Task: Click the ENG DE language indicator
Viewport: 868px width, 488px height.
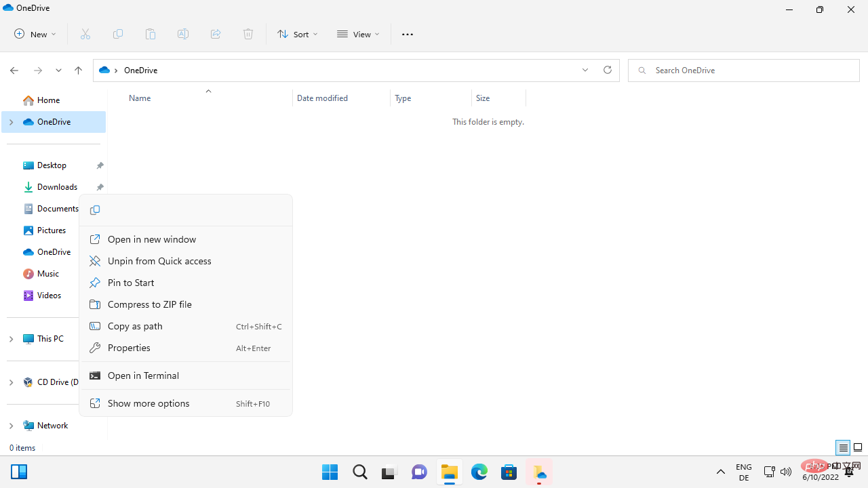Action: pyautogui.click(x=743, y=472)
